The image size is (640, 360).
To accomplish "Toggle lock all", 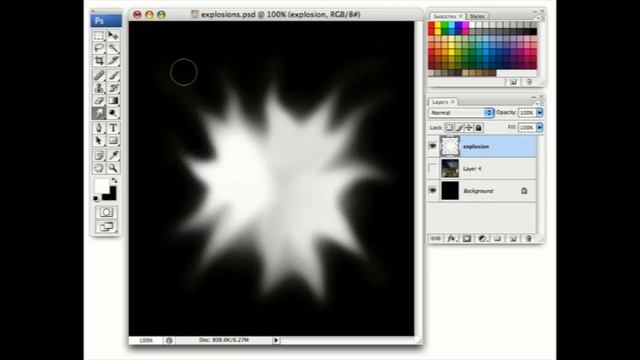I will [x=478, y=128].
